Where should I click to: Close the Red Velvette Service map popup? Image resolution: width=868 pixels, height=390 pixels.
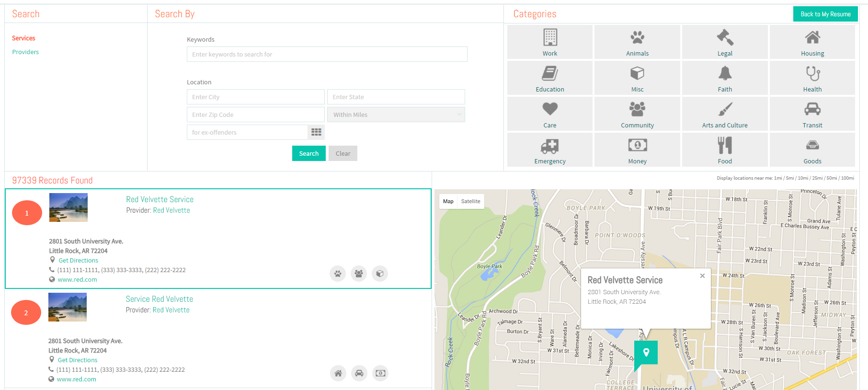pyautogui.click(x=702, y=275)
